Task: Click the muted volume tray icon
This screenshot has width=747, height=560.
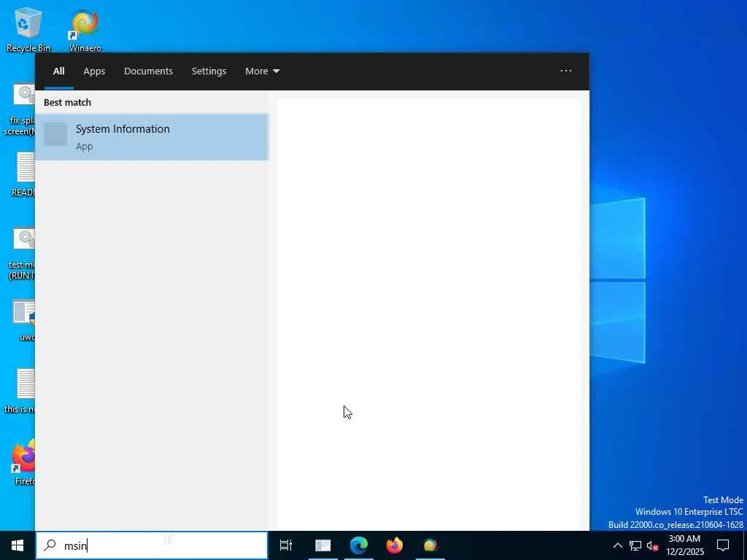Action: pyautogui.click(x=652, y=545)
